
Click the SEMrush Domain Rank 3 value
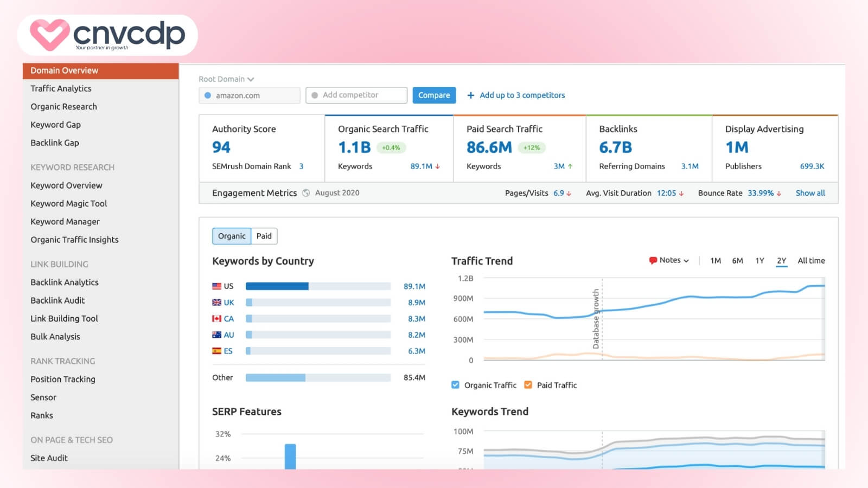[x=301, y=166]
